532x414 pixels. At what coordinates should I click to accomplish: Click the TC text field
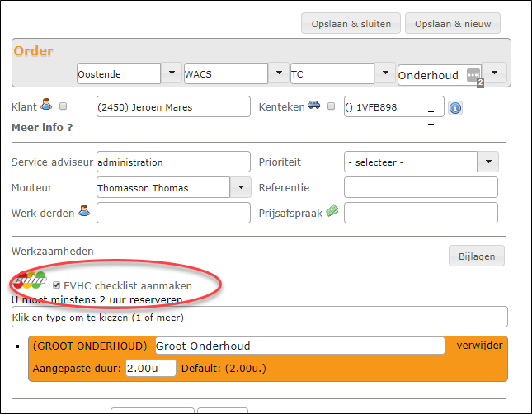click(x=332, y=73)
